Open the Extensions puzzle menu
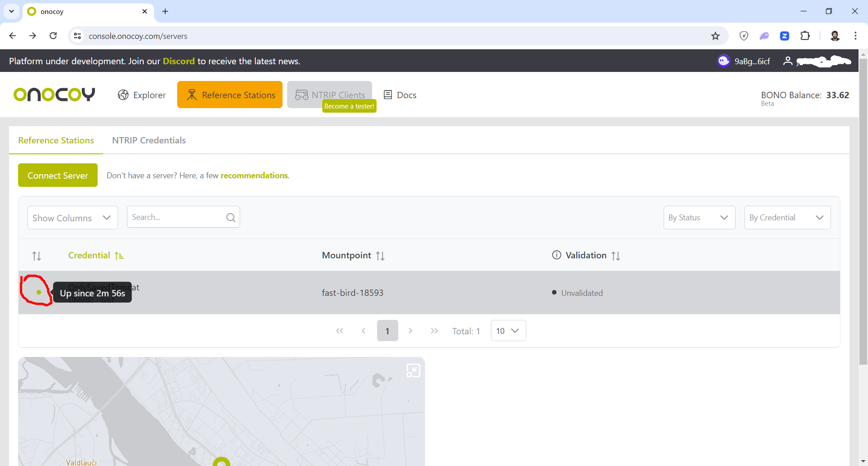The height and width of the screenshot is (466, 868). coord(805,36)
